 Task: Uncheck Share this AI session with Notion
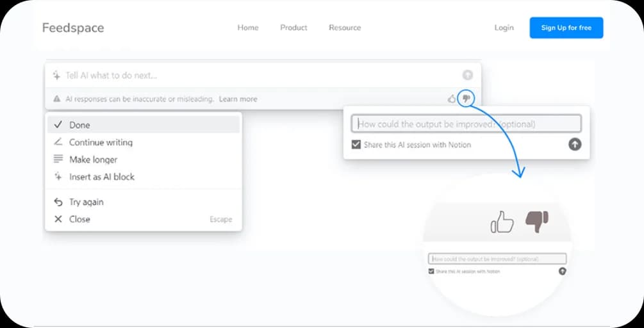click(x=356, y=145)
